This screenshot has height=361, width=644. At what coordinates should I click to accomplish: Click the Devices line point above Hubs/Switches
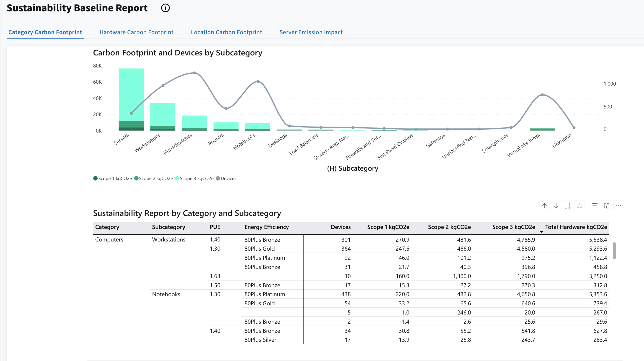pos(195,73)
